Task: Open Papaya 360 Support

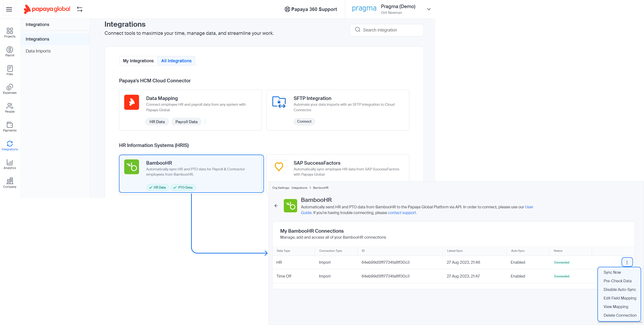Action: tap(311, 9)
